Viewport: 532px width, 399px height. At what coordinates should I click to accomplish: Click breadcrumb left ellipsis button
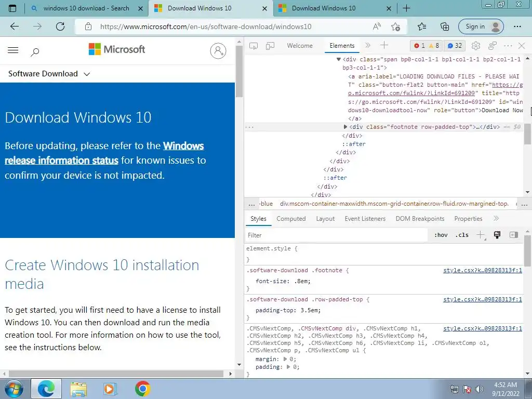click(252, 204)
